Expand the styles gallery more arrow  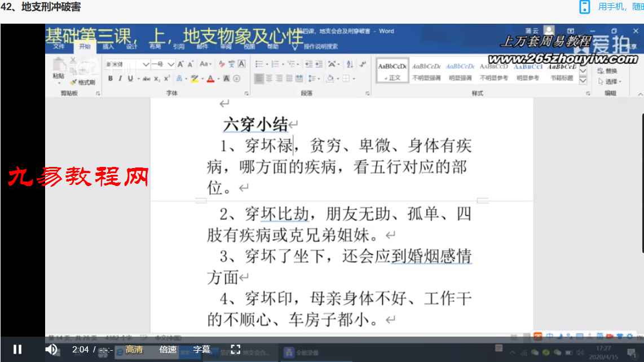click(x=583, y=81)
